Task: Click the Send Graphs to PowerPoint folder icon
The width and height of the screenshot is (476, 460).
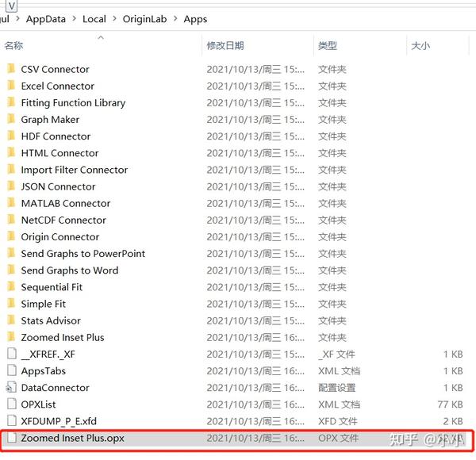Action: [11, 253]
